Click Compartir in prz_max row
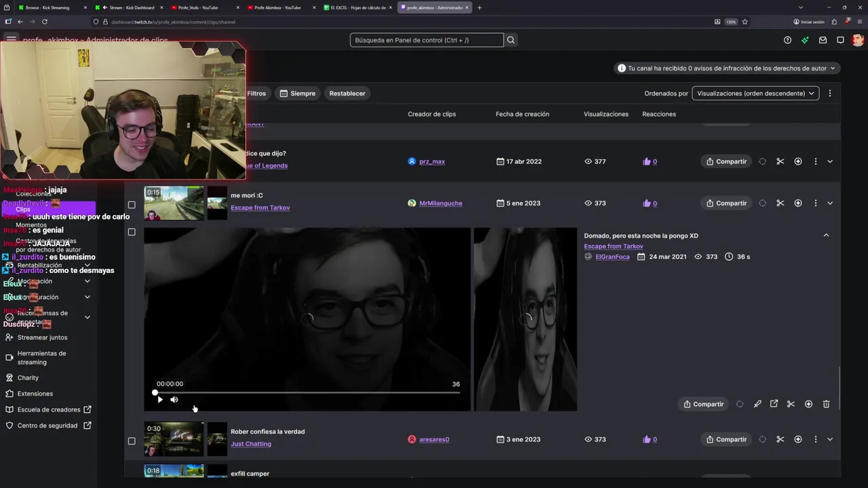 pos(726,161)
